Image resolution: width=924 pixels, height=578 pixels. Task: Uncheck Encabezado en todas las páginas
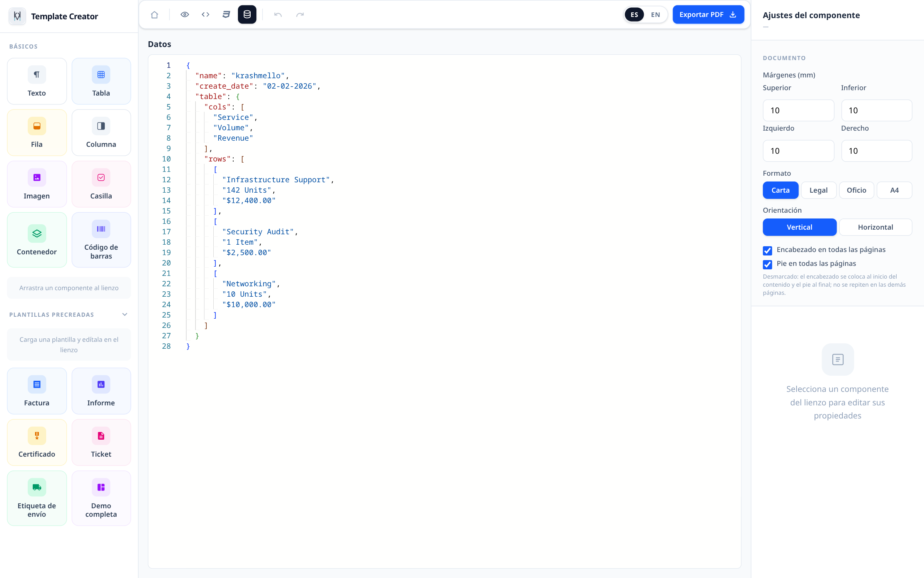click(x=767, y=250)
